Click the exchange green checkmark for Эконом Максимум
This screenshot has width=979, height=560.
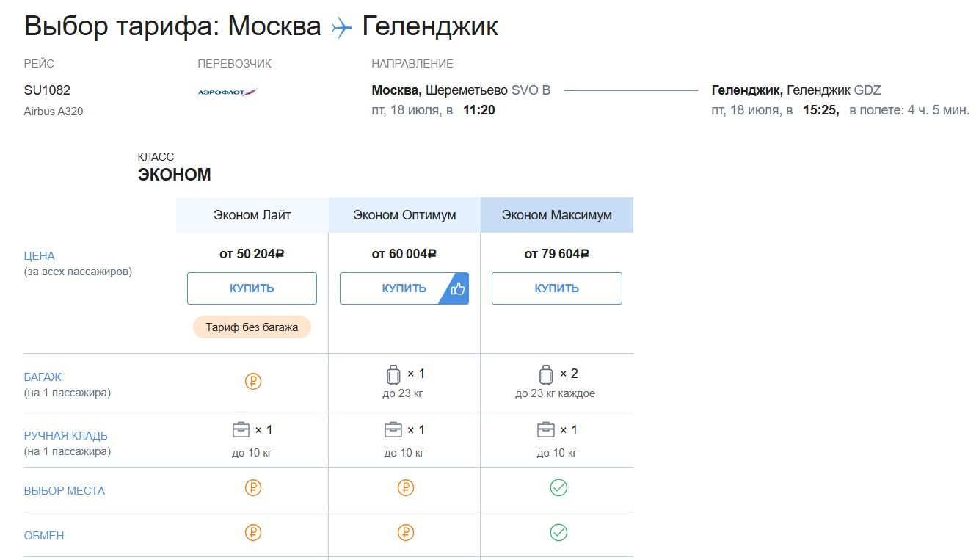point(558,533)
